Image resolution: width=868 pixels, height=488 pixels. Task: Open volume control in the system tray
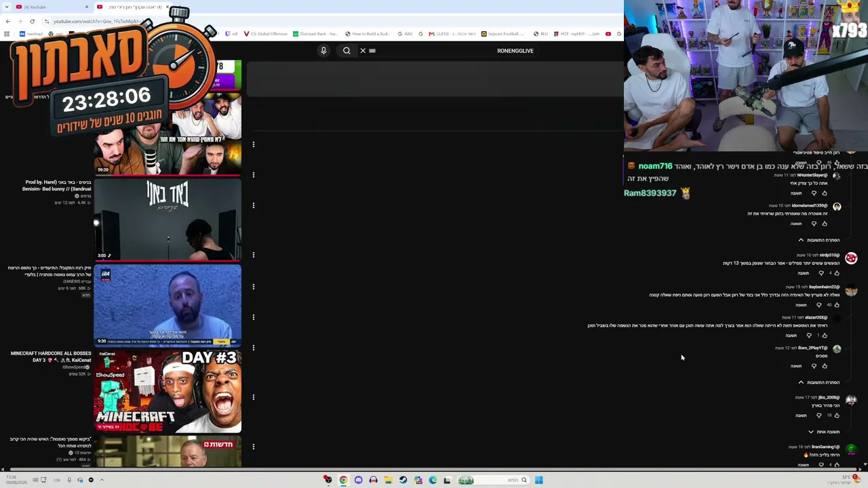[x=35, y=480]
